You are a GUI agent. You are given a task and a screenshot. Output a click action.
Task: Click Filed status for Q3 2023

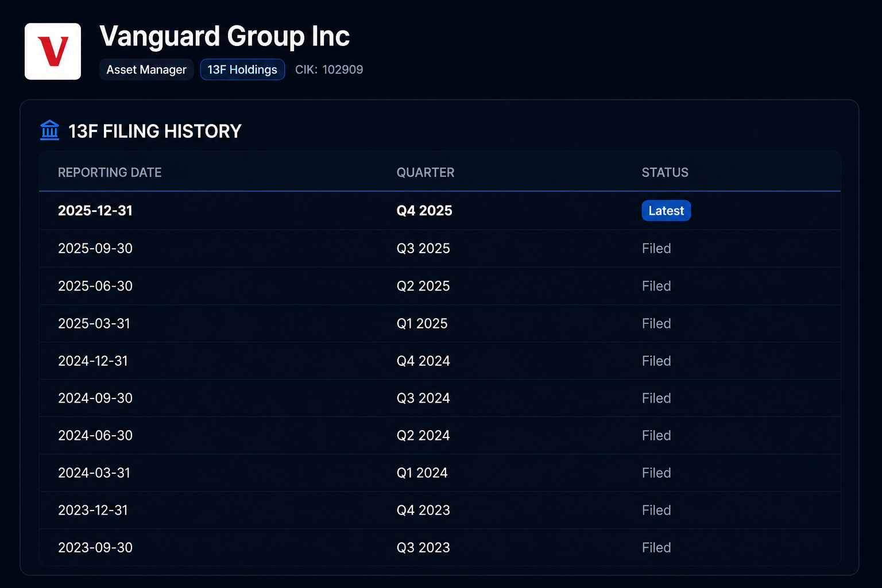tap(656, 547)
